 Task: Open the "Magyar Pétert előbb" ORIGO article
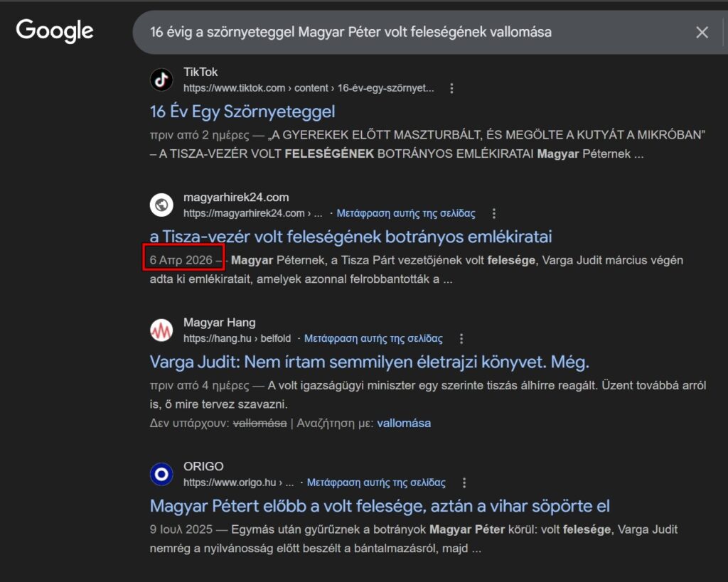[380, 506]
